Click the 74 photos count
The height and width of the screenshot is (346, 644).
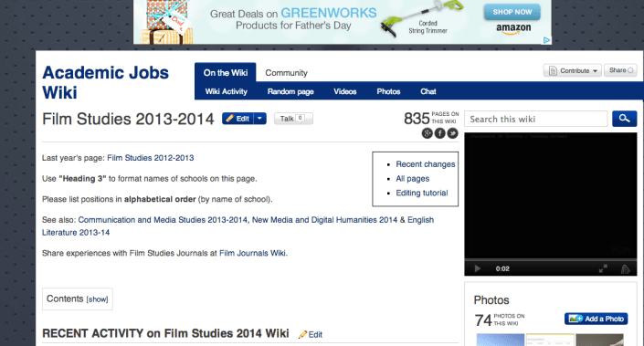point(483,320)
